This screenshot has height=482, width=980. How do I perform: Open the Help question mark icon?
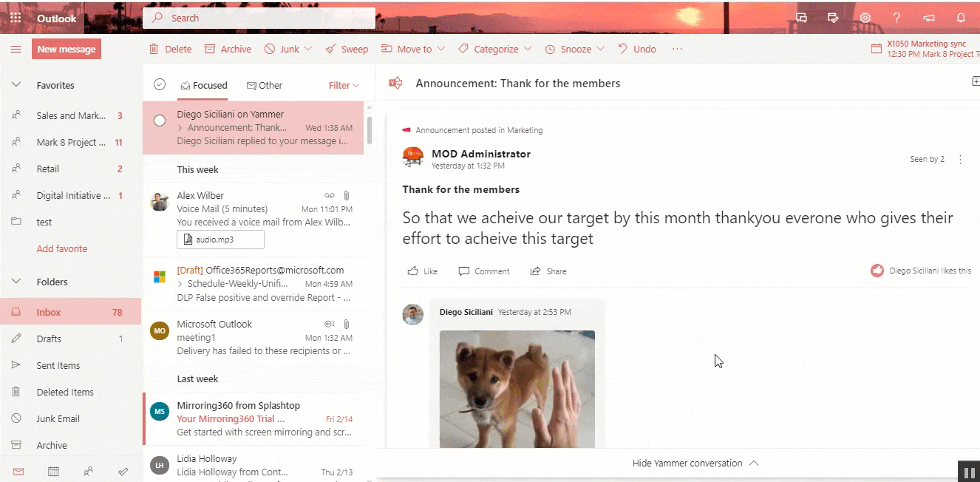896,18
